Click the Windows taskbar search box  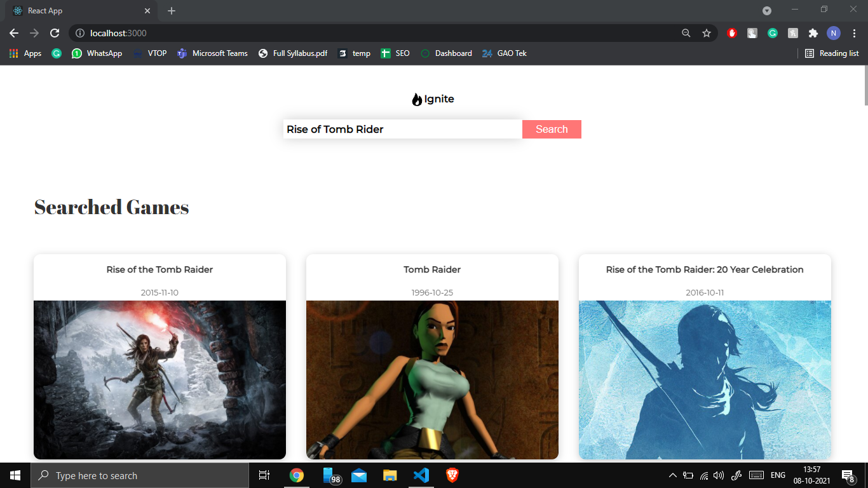[140, 475]
